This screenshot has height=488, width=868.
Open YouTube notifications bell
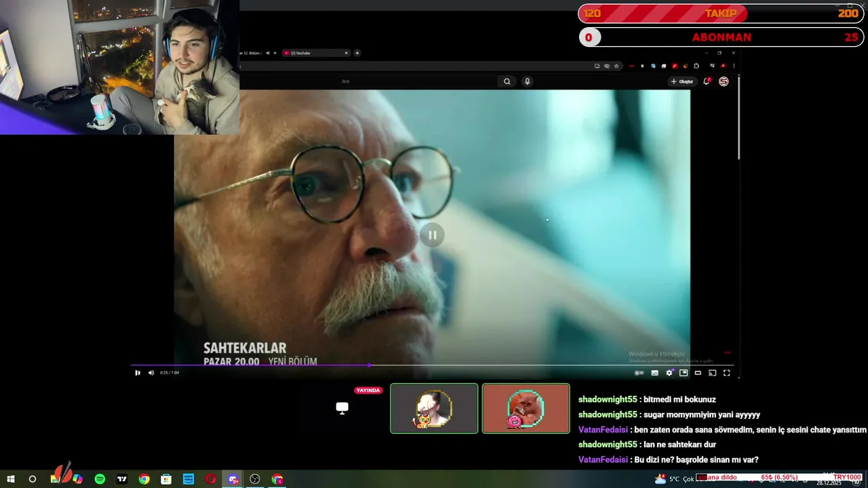pos(707,81)
